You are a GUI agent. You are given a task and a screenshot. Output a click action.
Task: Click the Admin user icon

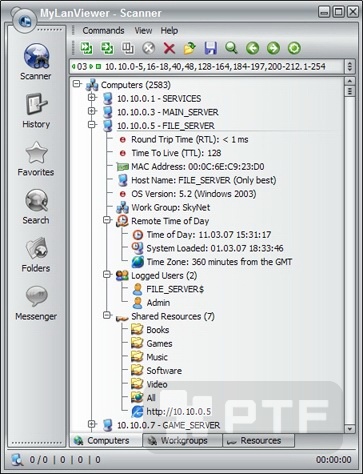click(137, 303)
